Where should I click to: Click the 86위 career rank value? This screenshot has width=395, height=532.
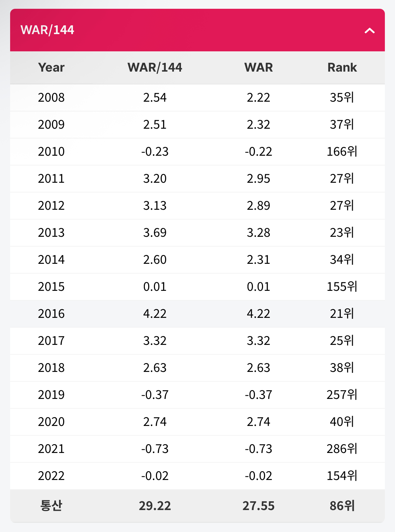pos(342,506)
